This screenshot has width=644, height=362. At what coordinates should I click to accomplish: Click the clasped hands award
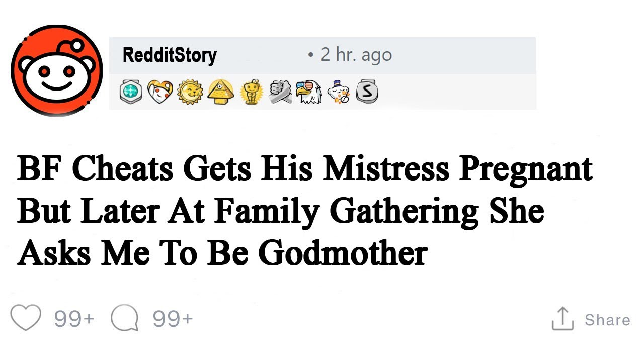tap(280, 92)
